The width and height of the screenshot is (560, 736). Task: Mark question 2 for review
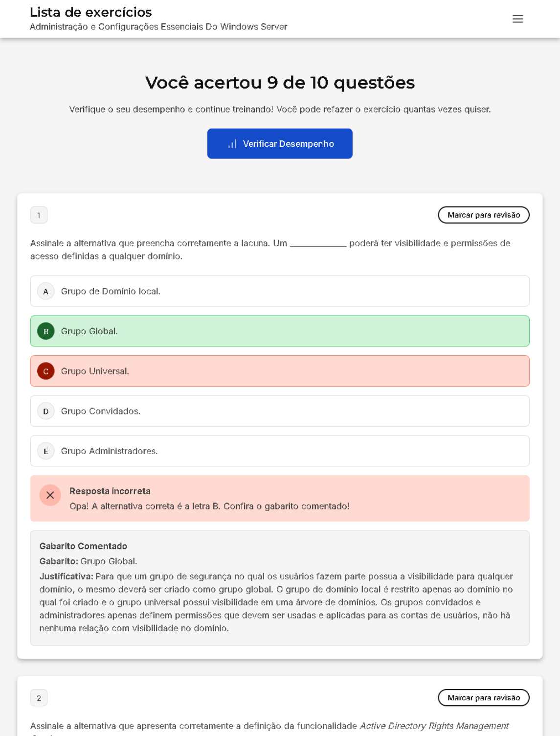pyautogui.click(x=483, y=698)
